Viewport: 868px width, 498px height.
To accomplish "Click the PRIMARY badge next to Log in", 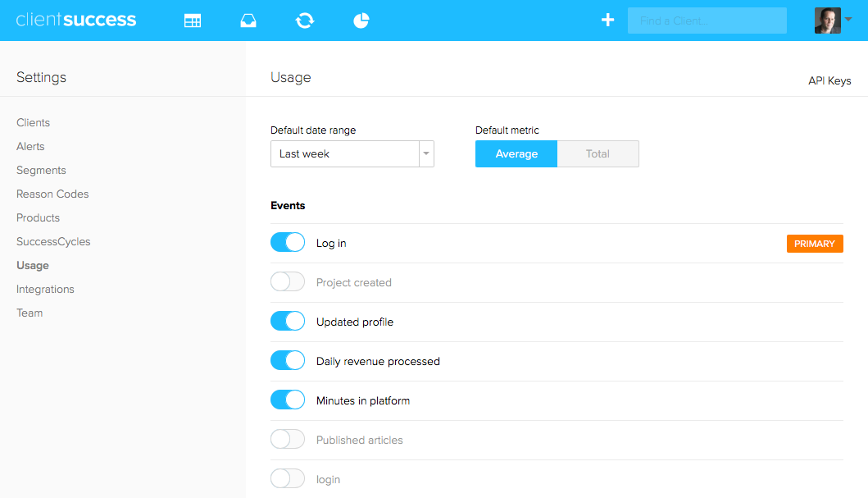I will click(815, 243).
